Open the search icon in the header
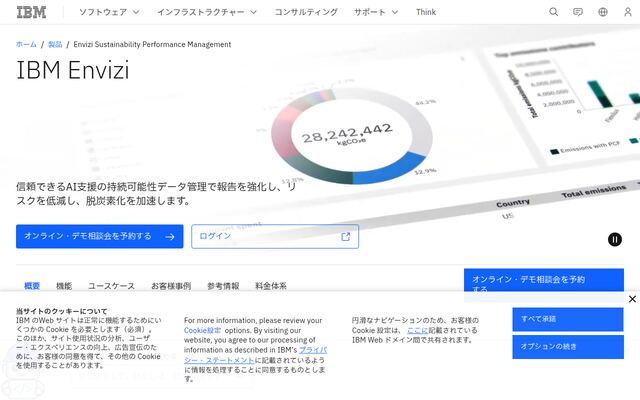640x400 pixels. tap(553, 12)
